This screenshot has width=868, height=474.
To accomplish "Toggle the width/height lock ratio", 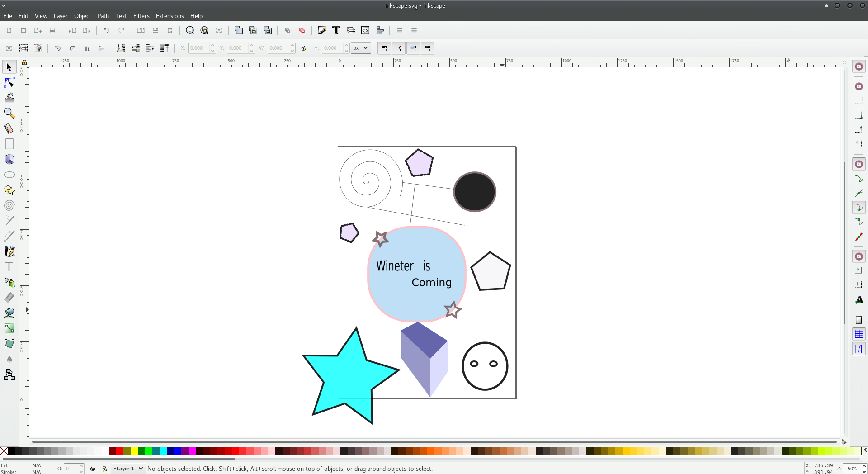I will pyautogui.click(x=303, y=48).
